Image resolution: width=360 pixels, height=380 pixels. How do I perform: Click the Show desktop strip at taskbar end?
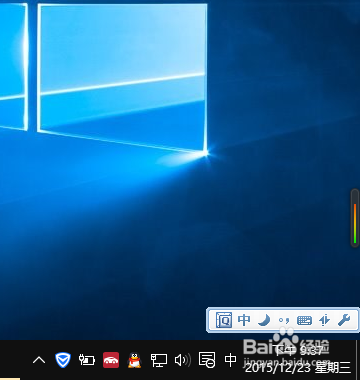358,360
